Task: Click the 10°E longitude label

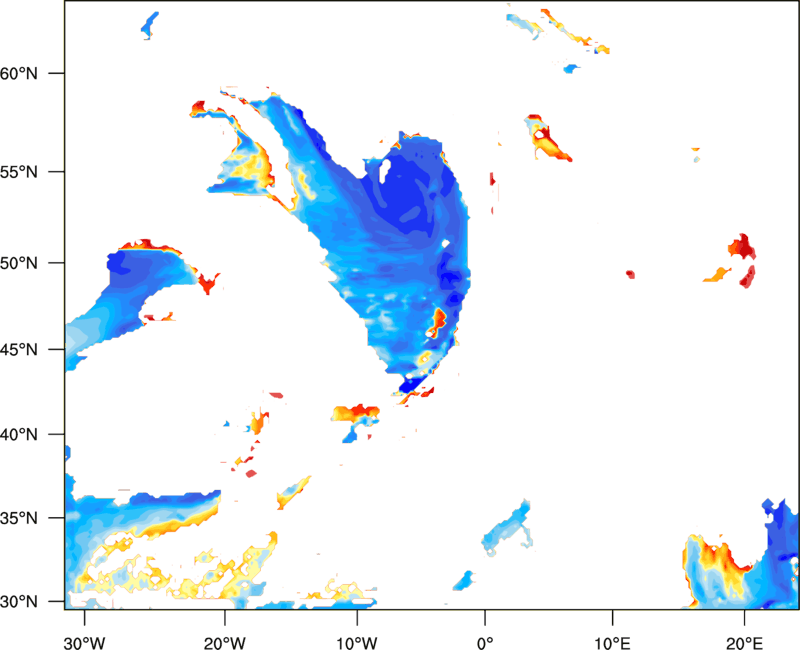Action: pos(612,642)
